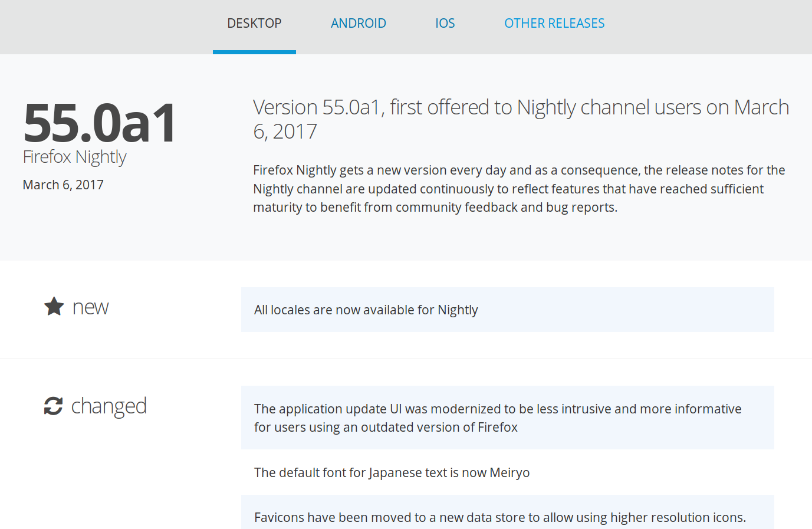Open the iOS release notes tab

445,24
